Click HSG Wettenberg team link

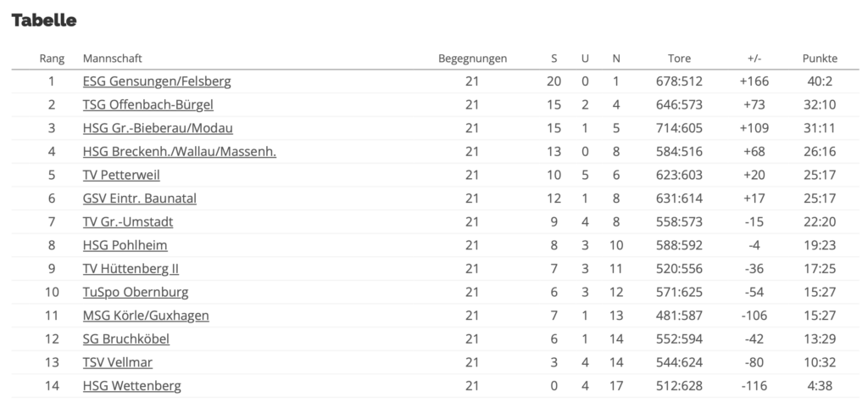tap(131, 386)
